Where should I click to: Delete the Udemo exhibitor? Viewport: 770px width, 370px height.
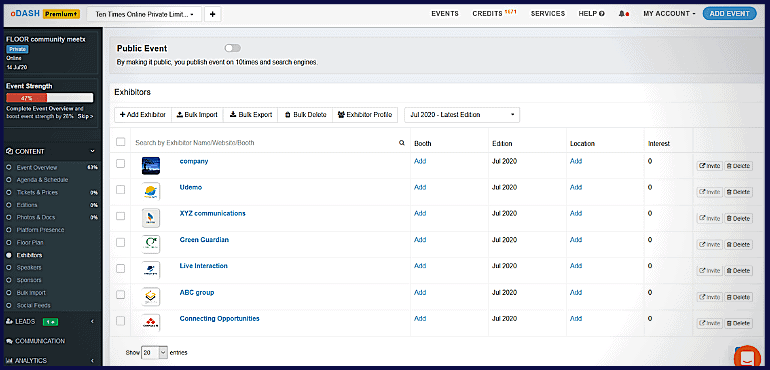click(x=739, y=192)
